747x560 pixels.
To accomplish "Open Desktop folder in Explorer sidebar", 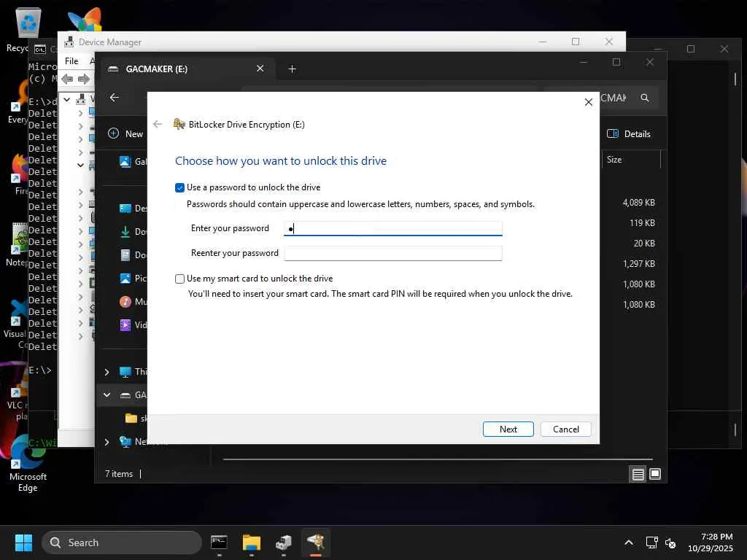I will (133, 209).
